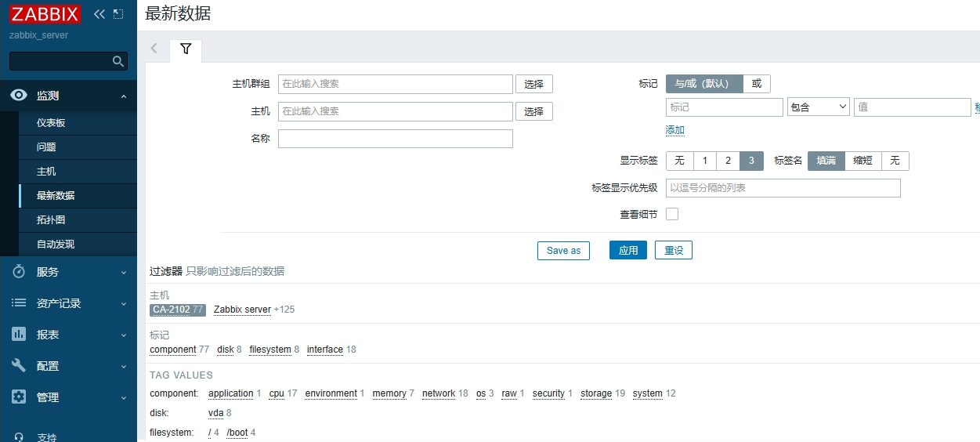Click the 应用 button
The height and width of the screenshot is (442, 980).
click(628, 251)
